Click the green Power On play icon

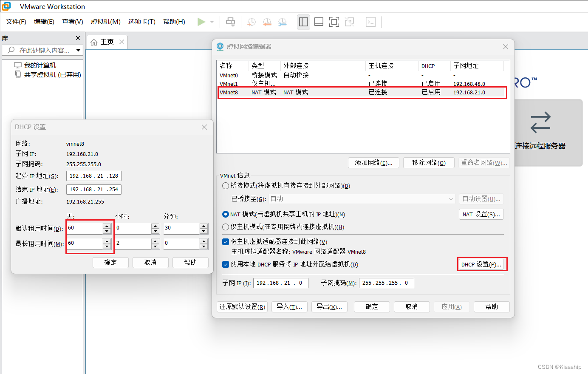point(201,22)
